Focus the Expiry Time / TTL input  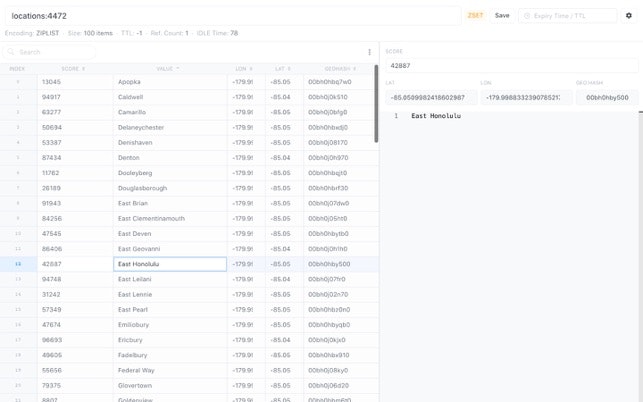point(568,16)
